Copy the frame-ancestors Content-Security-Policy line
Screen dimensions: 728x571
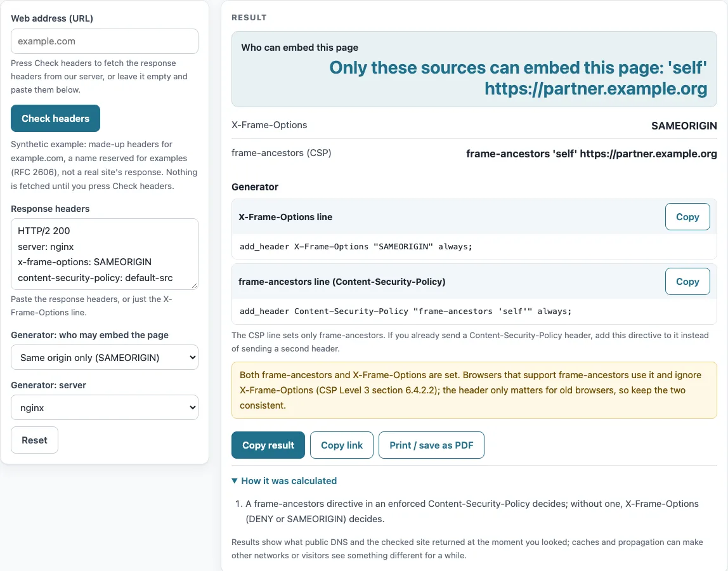[687, 282]
